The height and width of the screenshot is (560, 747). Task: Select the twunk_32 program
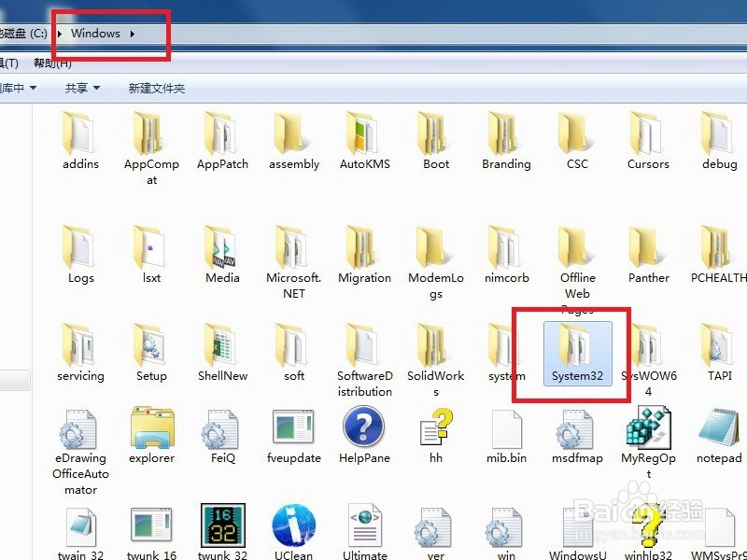[222, 532]
